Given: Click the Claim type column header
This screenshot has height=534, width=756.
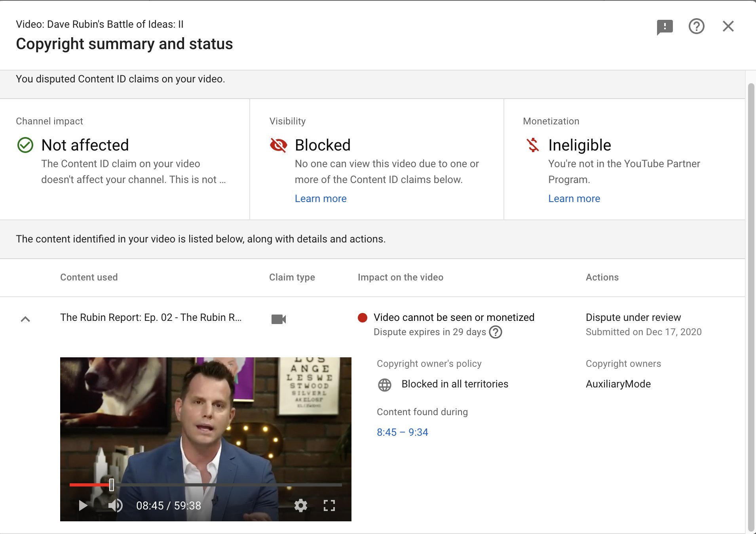Looking at the screenshot, I should pyautogui.click(x=292, y=277).
